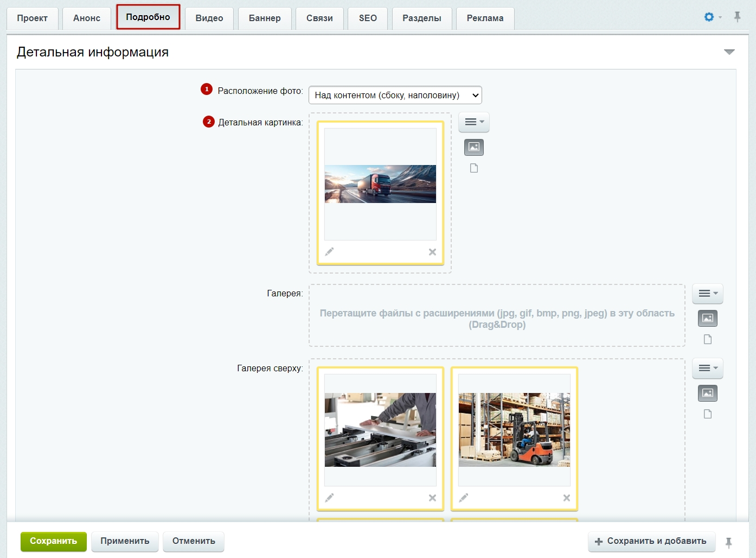
Task: Pick gallery image from media library
Action: (708, 318)
